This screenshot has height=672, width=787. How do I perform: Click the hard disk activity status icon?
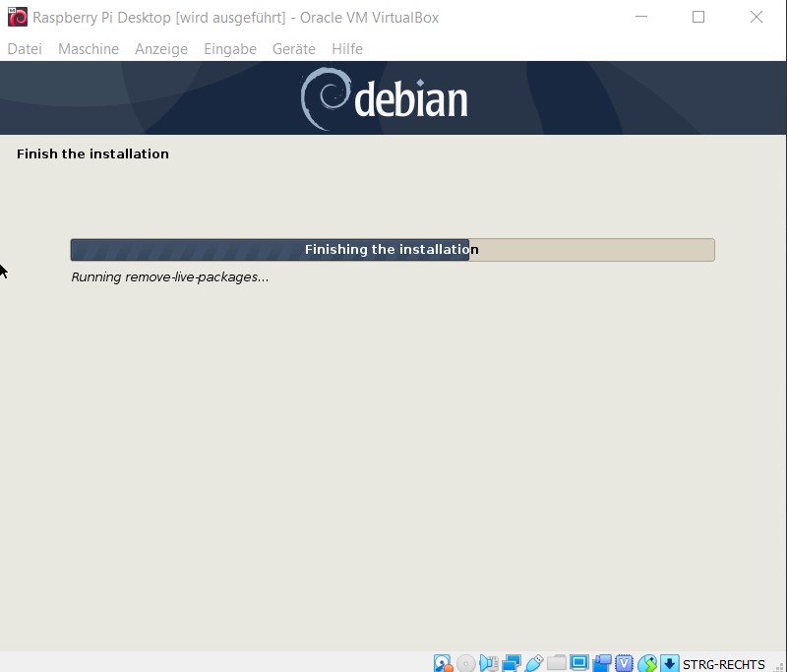point(444,663)
